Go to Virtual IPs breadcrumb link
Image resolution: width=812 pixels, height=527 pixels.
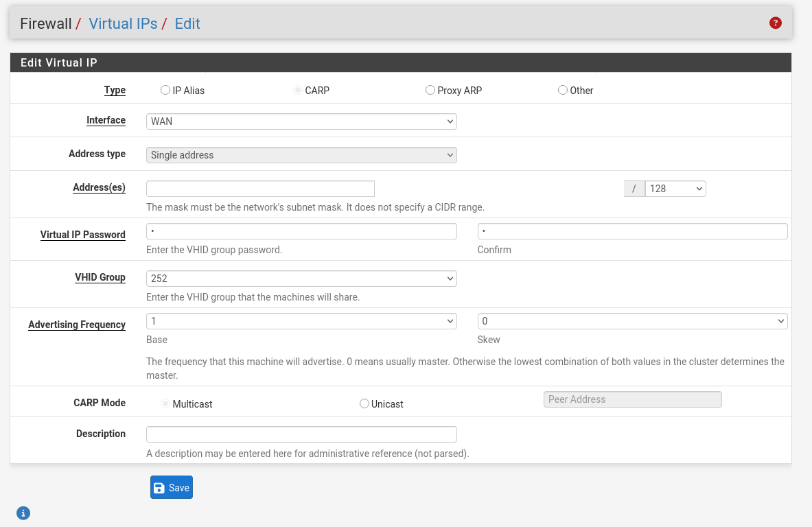124,23
